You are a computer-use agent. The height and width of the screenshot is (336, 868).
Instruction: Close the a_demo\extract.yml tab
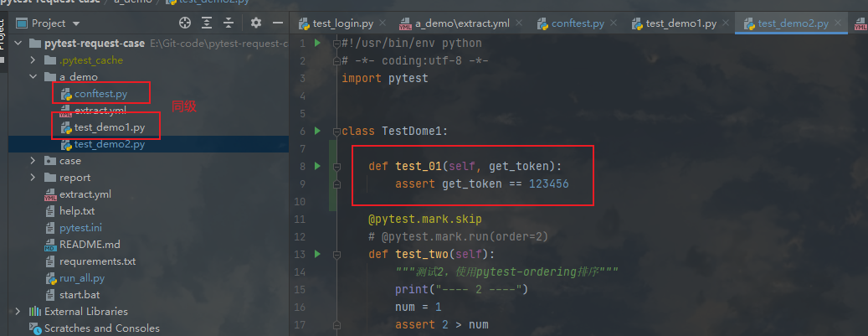(519, 23)
